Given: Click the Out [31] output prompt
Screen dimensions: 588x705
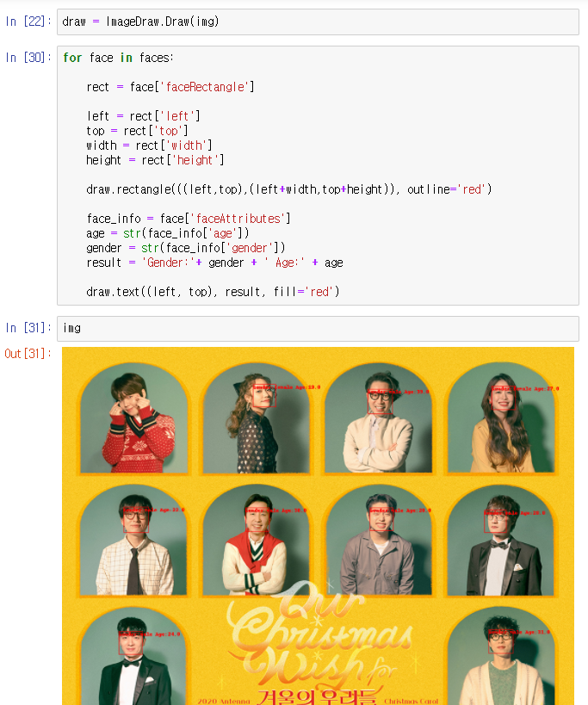Looking at the screenshot, I should point(28,354).
